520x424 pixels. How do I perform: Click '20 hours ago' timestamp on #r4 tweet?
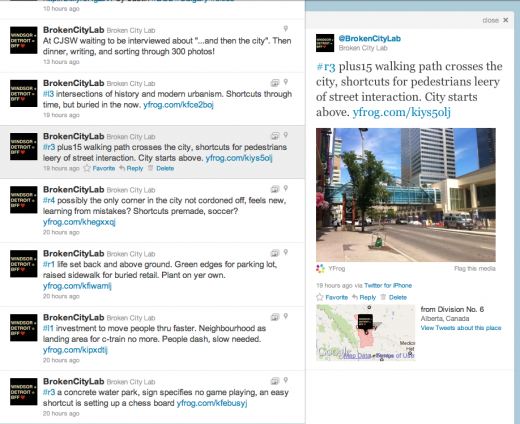[x=61, y=232]
